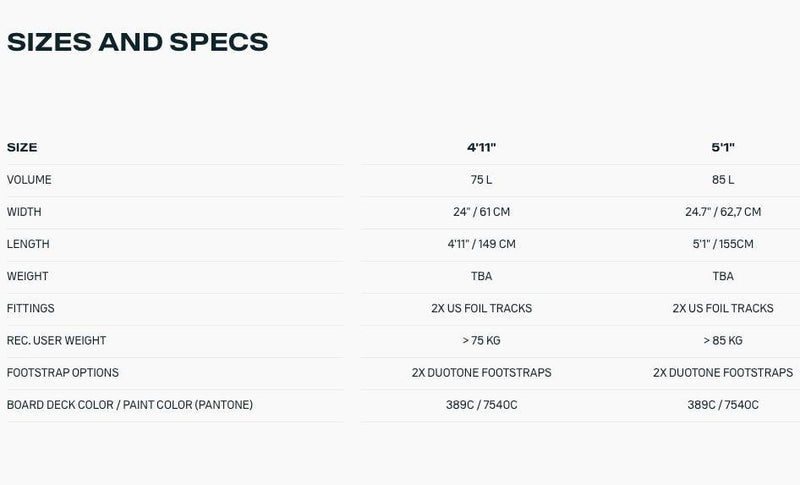This screenshot has width=800, height=485.
Task: Select the 4'11" size column header
Action: pyautogui.click(x=481, y=148)
